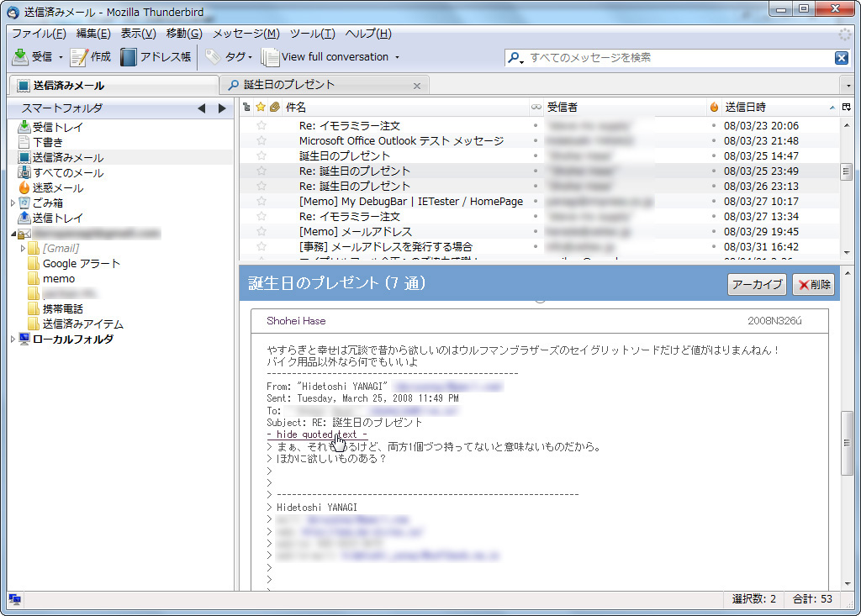
Task: Click the アーカイブ archive button
Action: click(757, 284)
